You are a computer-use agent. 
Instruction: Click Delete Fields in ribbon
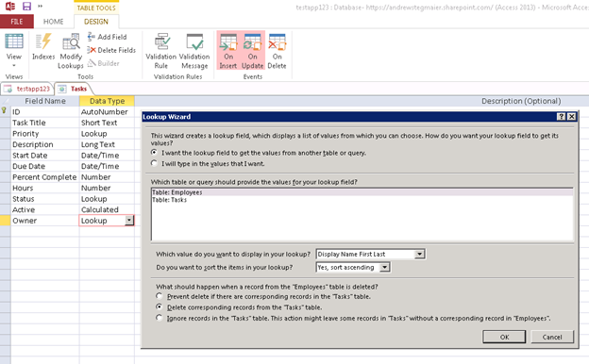coord(111,50)
